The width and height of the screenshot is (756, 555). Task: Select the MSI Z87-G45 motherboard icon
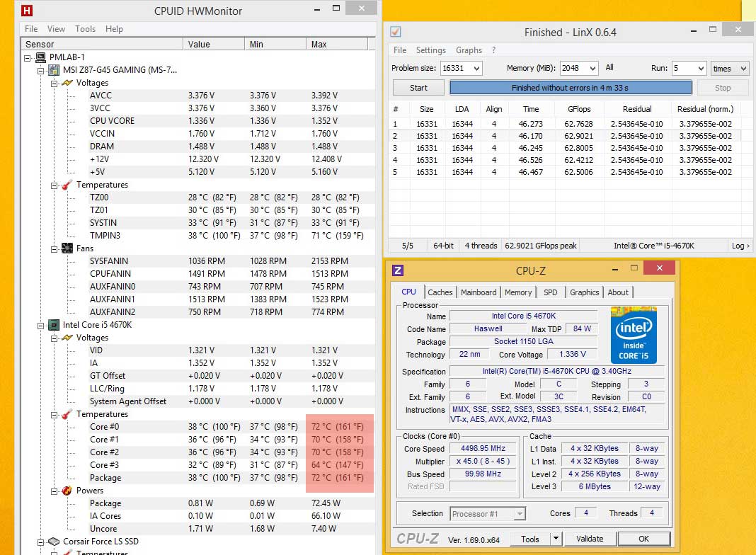tap(53, 70)
